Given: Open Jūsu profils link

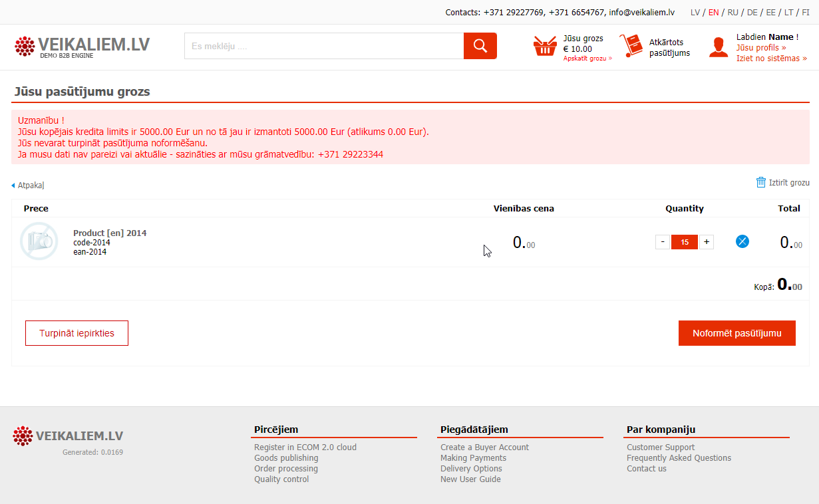Looking at the screenshot, I should (760, 48).
